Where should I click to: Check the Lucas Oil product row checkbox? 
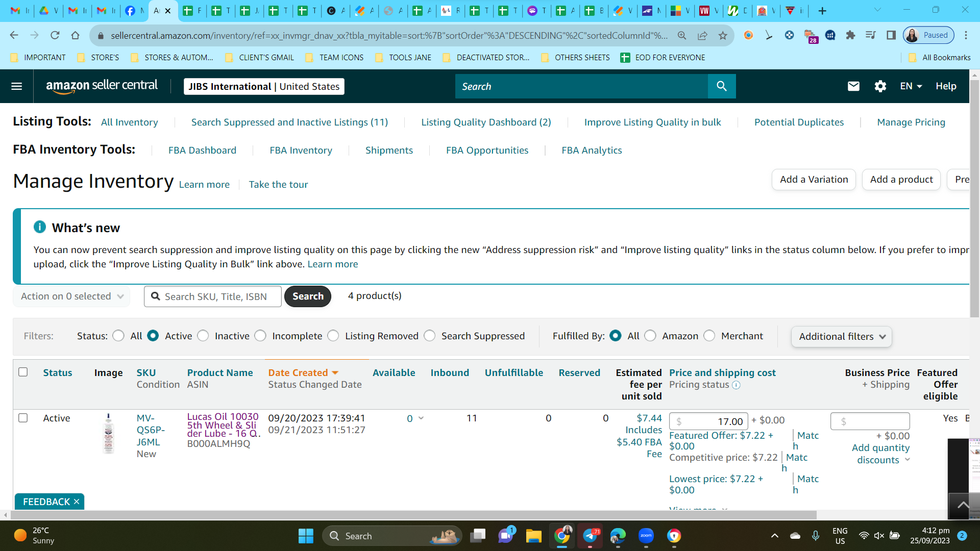[23, 418]
